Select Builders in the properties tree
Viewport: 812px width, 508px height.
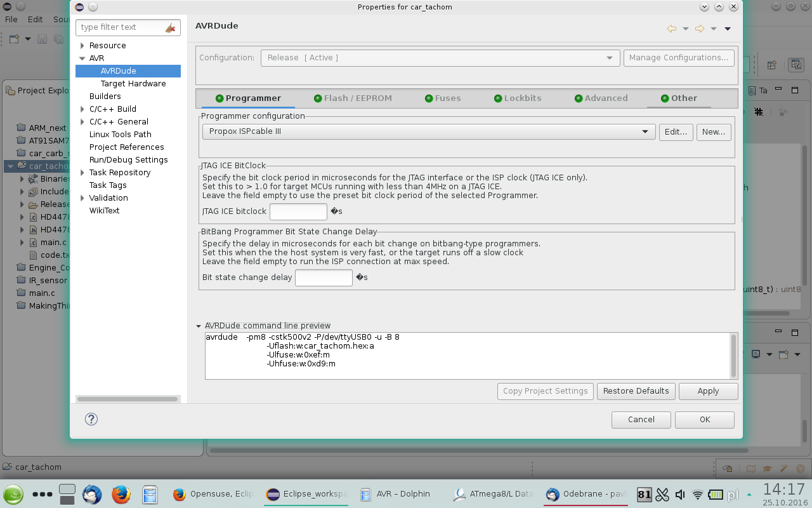(x=105, y=97)
